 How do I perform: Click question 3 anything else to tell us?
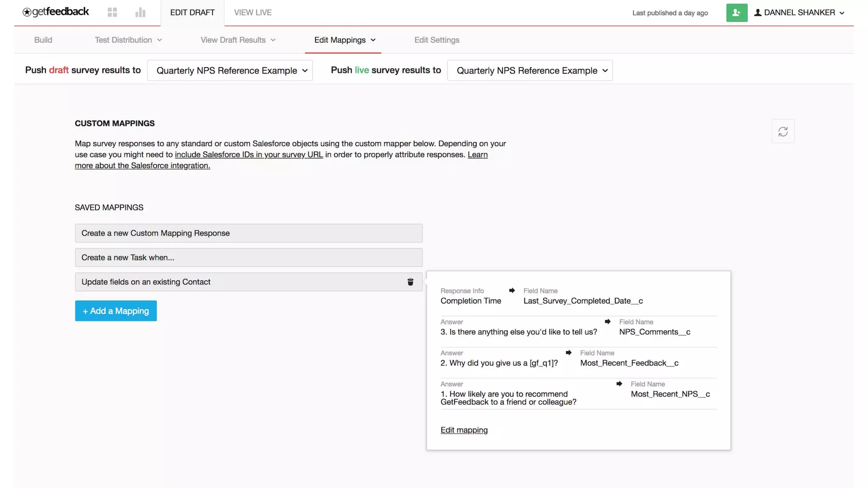tap(519, 332)
